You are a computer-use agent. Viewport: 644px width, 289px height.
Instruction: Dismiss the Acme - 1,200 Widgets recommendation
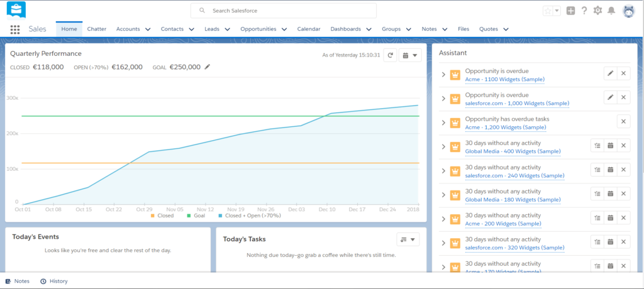[623, 121]
